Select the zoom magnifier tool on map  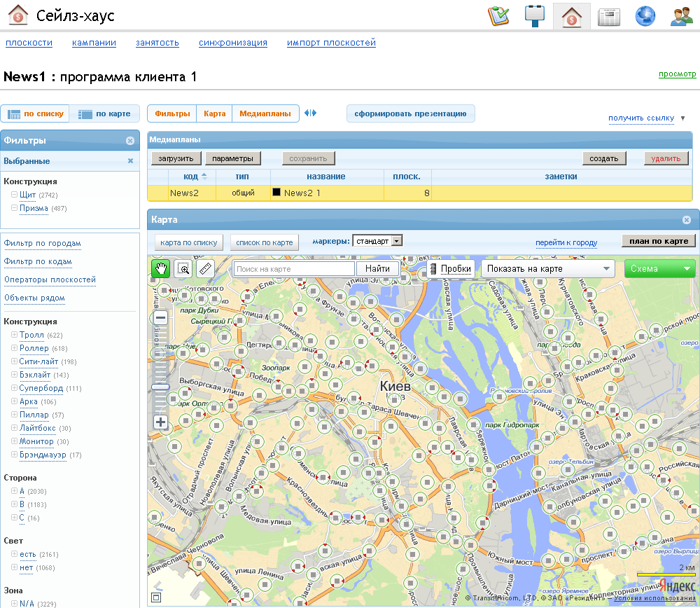(183, 268)
